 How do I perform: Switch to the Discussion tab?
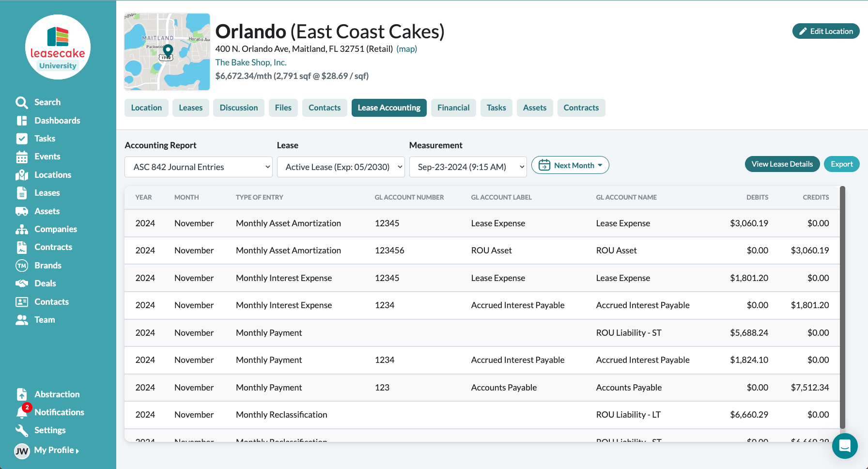pos(238,108)
